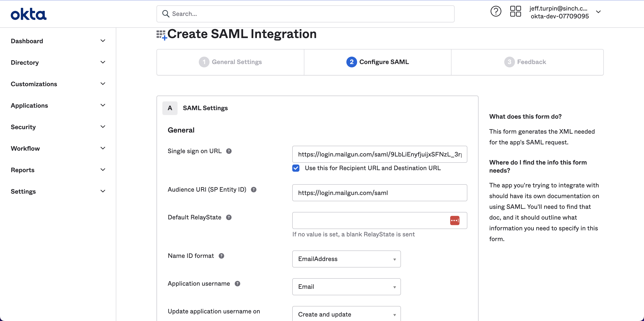Show help for Name ID format

pos(221,256)
